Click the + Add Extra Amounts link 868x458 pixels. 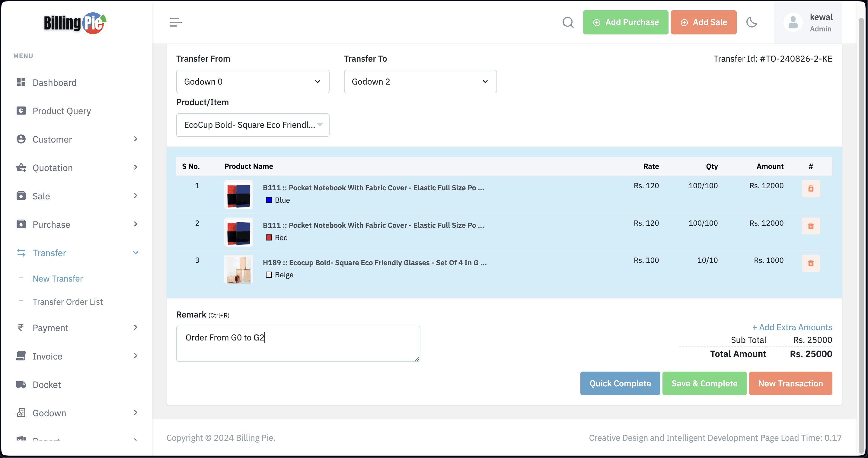click(792, 327)
